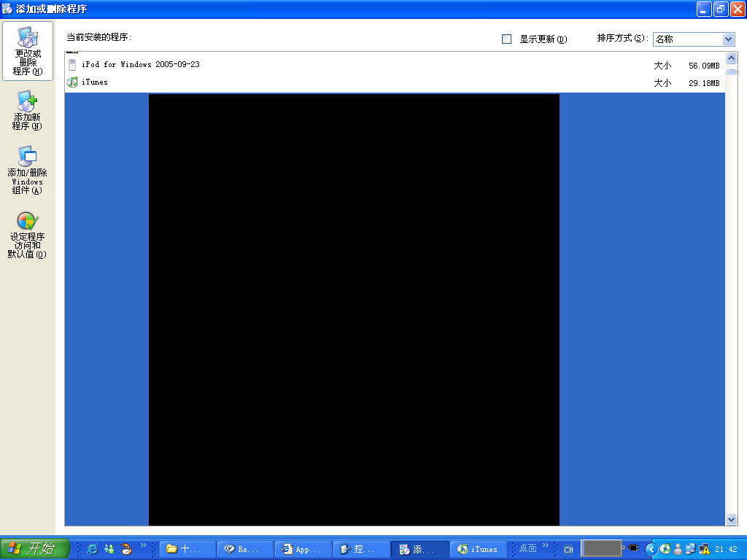Select the iTunes program entry
The width and height of the screenshot is (747, 560).
(x=395, y=82)
